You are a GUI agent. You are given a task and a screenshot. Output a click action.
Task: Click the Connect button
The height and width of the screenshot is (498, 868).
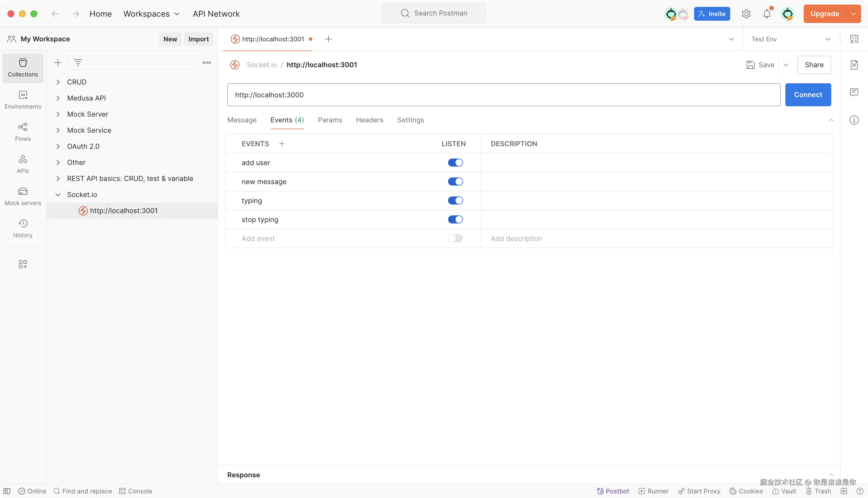coord(808,95)
